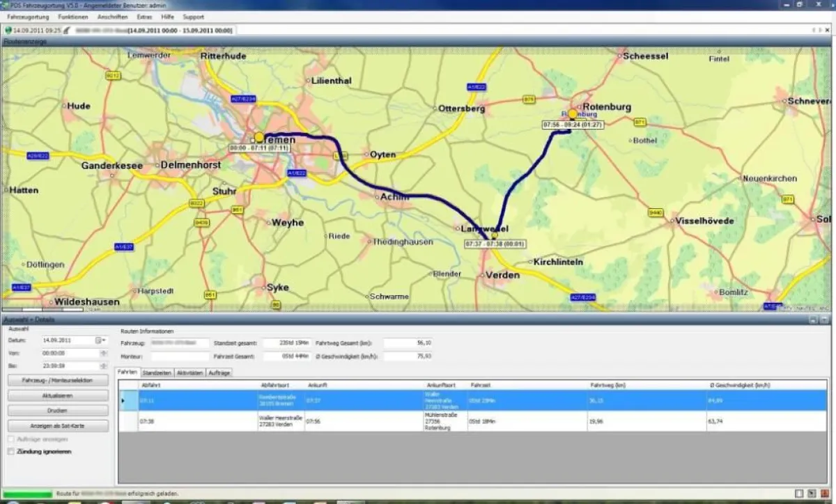
Task: Toggle the Aufträge anzeigen checkbox
Action: (10, 439)
